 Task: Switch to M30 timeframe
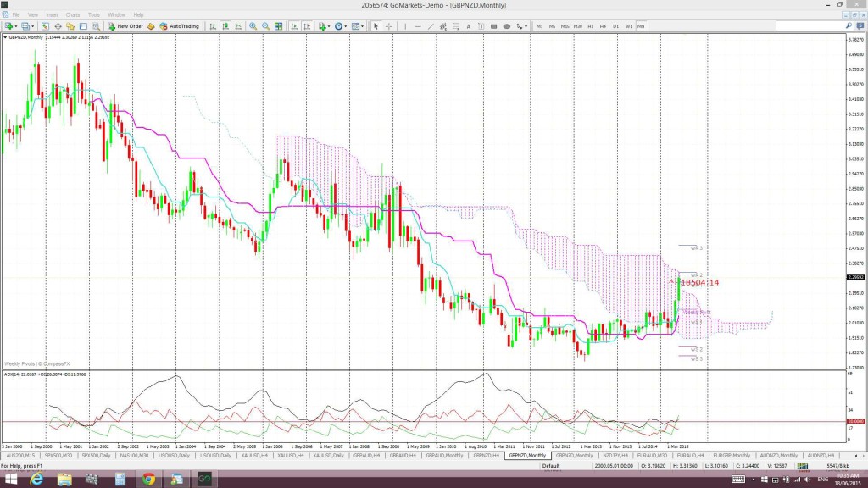pos(578,26)
